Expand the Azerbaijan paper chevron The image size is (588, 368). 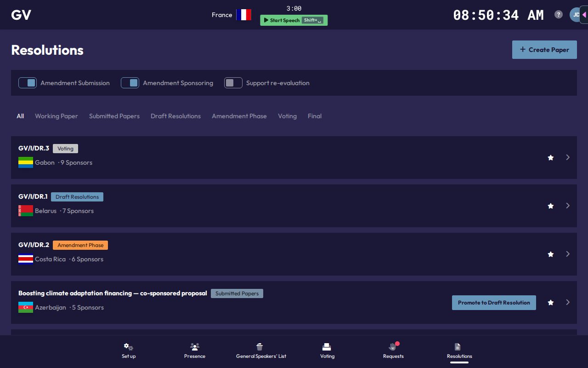click(568, 302)
